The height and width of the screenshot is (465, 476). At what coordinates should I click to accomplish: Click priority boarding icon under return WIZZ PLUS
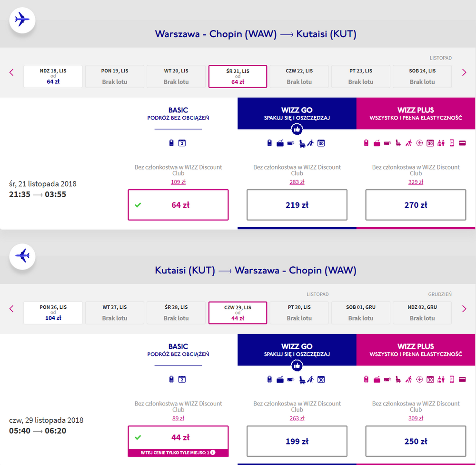408,379
